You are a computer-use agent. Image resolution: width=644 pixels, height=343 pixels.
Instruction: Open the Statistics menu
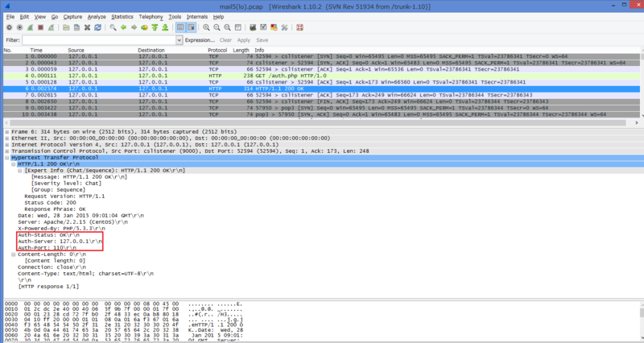click(x=122, y=17)
